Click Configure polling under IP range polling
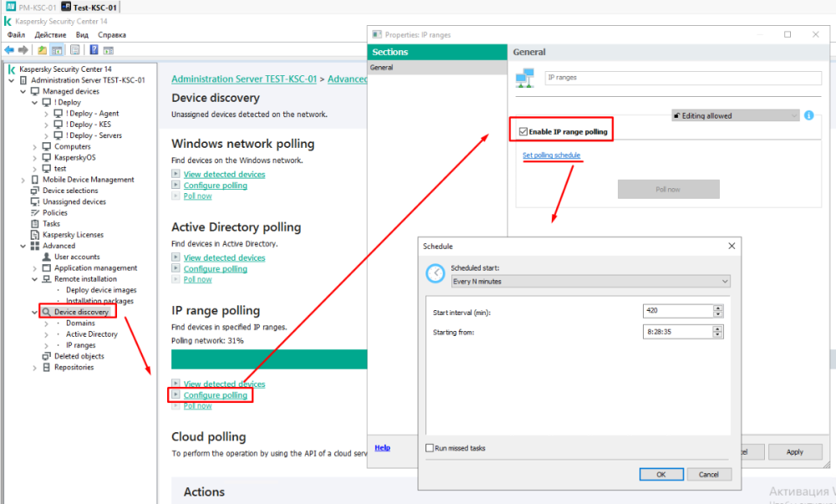Image resolution: width=836 pixels, height=504 pixels. pyautogui.click(x=216, y=395)
